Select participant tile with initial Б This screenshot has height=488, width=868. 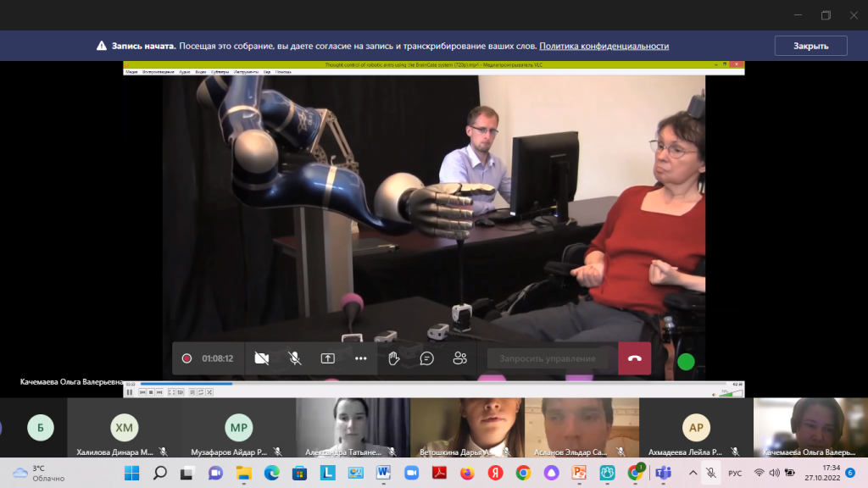click(x=41, y=428)
